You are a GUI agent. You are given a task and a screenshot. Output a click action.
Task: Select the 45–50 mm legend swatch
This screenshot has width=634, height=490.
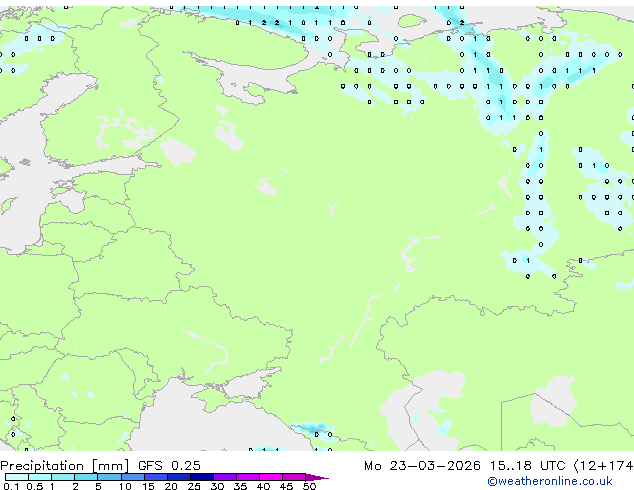pyautogui.click(x=294, y=477)
